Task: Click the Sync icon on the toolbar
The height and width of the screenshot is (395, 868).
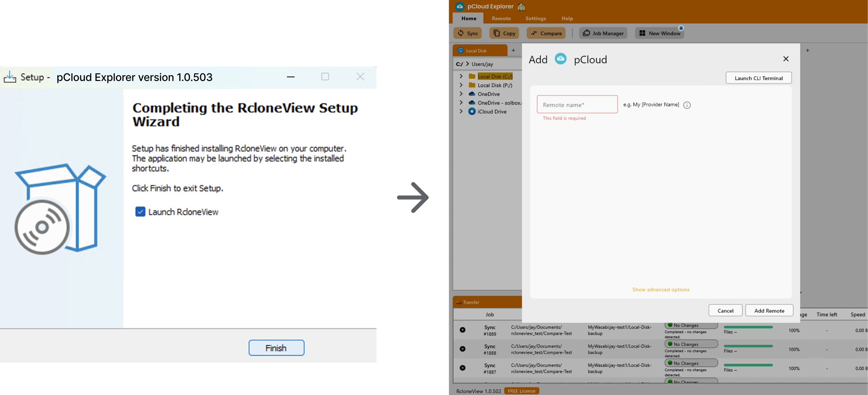Action: (461, 33)
